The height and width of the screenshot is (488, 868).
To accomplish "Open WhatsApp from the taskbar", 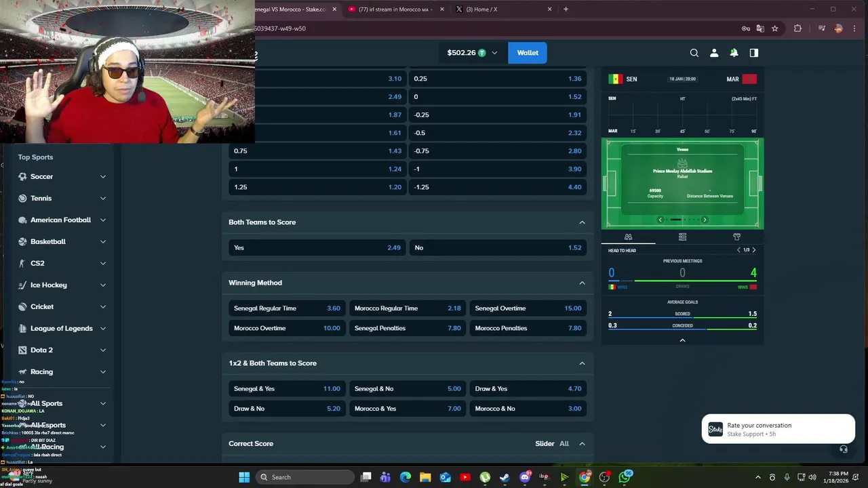I will coord(625,477).
